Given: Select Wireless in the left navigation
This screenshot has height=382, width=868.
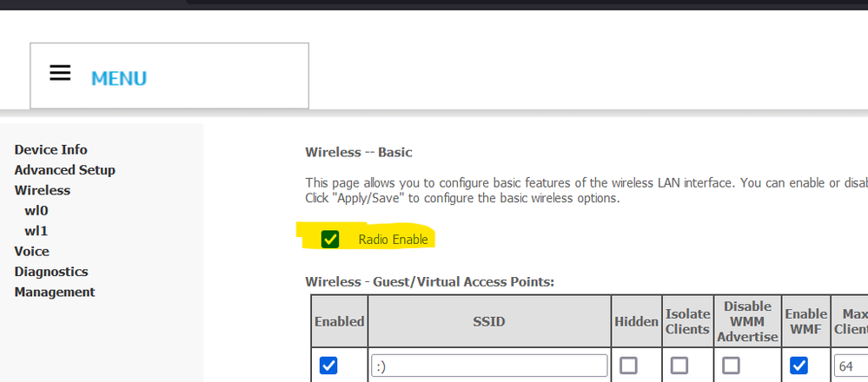Looking at the screenshot, I should click(42, 190).
